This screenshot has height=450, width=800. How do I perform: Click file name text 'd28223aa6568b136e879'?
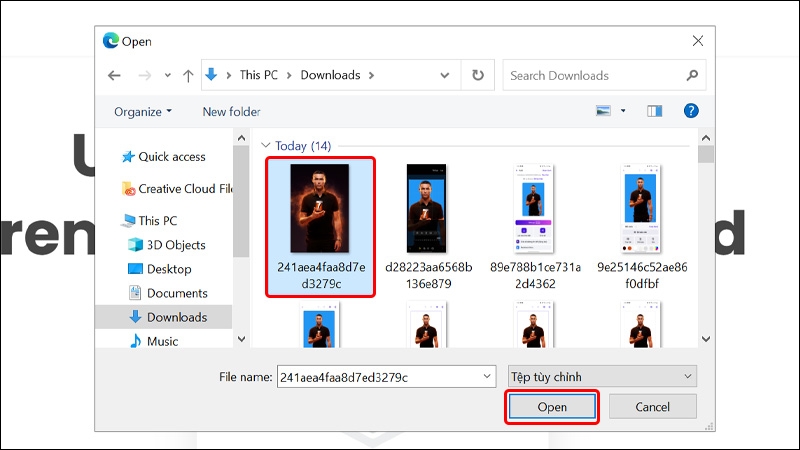[x=429, y=275]
